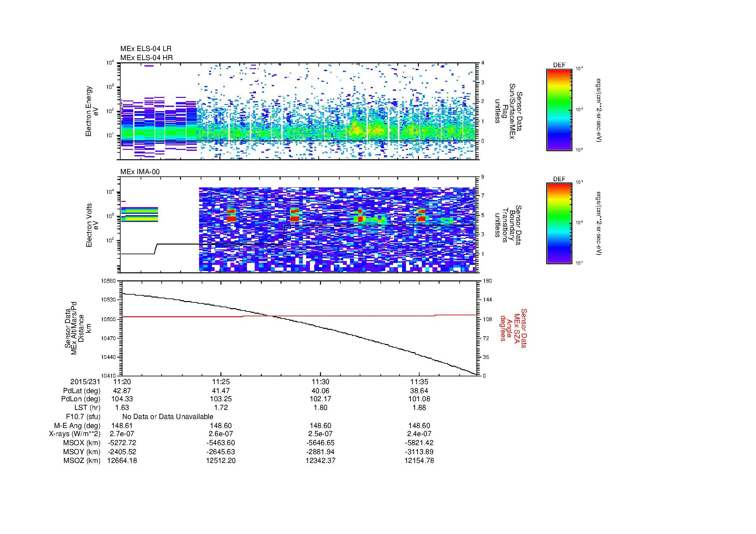Click the 10410 altitude axis tick label
756x534 pixels.
[109, 376]
